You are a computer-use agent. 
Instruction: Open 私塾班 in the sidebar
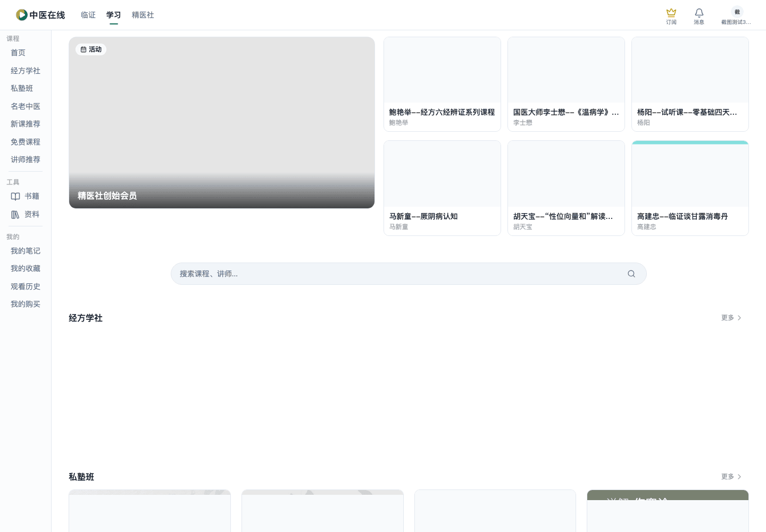pyautogui.click(x=22, y=88)
